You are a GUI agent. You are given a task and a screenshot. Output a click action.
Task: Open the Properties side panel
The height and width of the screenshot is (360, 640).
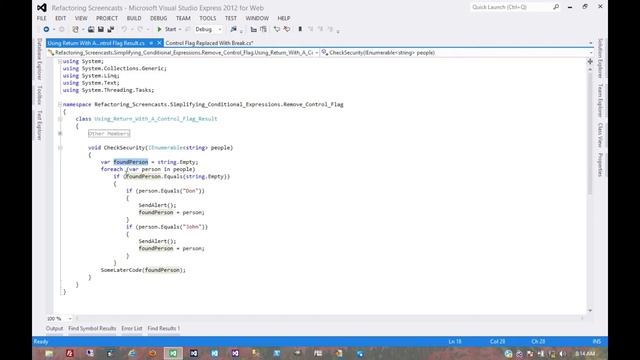[600, 164]
